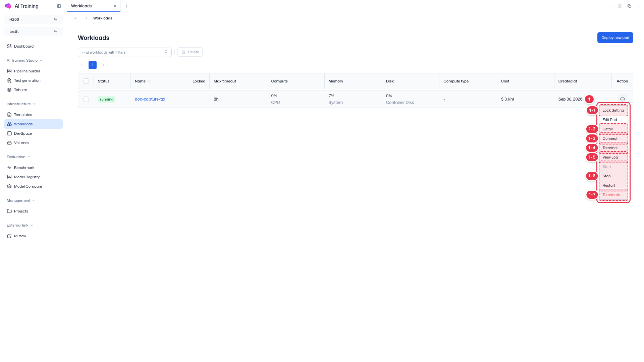644x362 pixels.
Task: Click search magnifier icon in filter box
Action: coord(166,52)
